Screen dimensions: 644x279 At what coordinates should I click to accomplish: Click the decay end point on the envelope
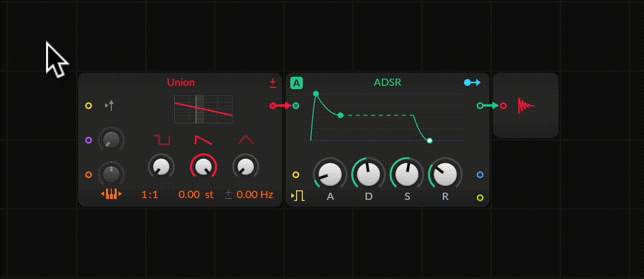(x=341, y=115)
